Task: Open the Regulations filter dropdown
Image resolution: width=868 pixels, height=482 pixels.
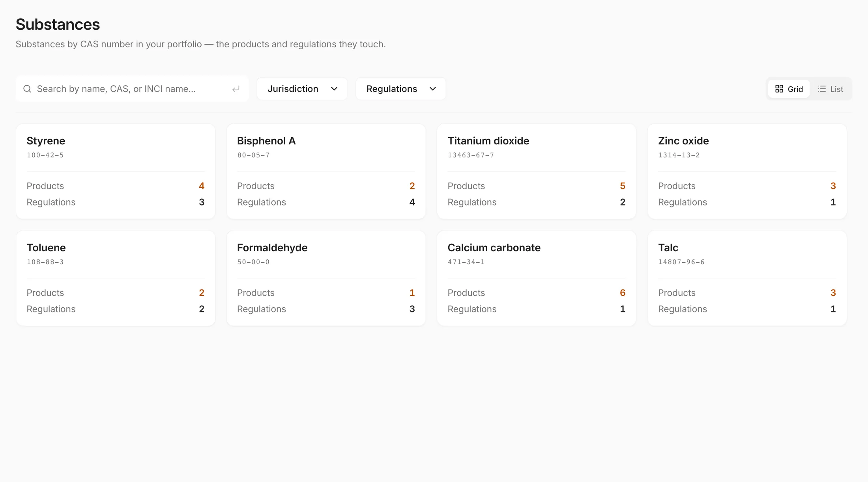Action: click(401, 89)
